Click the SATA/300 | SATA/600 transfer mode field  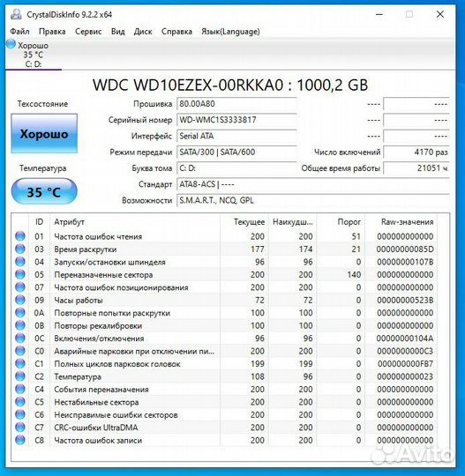point(236,152)
